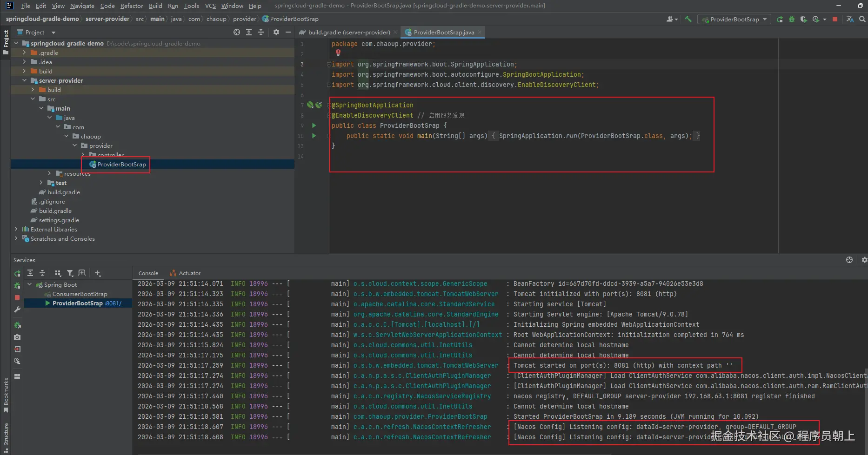Toggle the Bookmarks tool window stripe button
Image resolution: width=868 pixels, height=455 pixels.
point(6,395)
